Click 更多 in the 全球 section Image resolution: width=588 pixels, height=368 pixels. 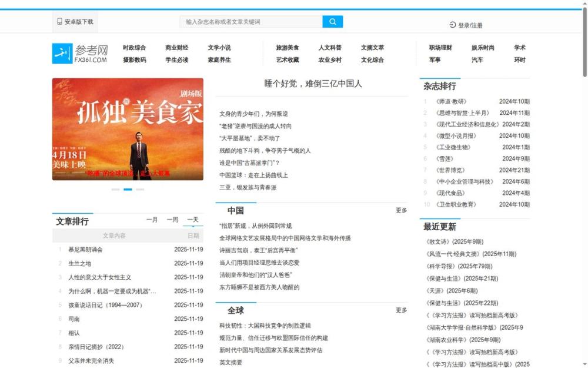pos(401,310)
